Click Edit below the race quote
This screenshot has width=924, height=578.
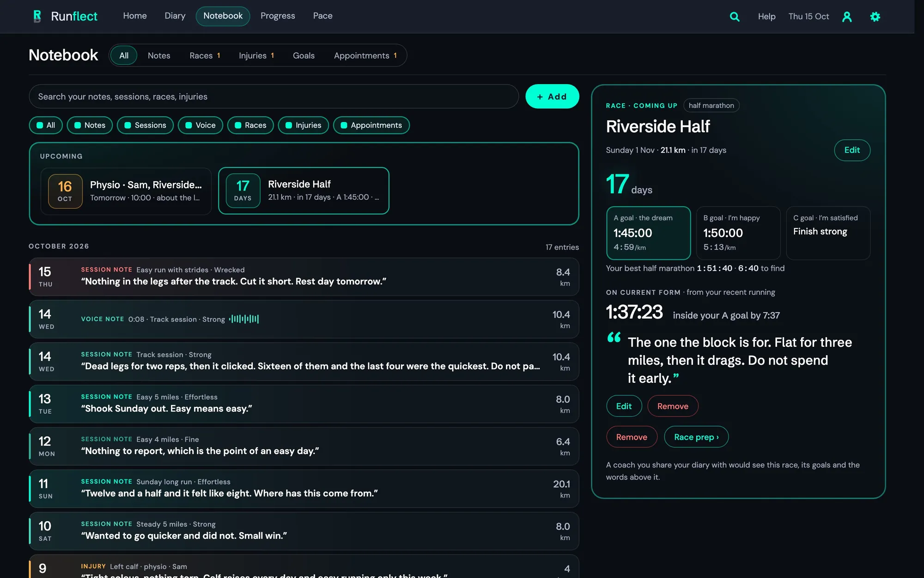pyautogui.click(x=624, y=406)
